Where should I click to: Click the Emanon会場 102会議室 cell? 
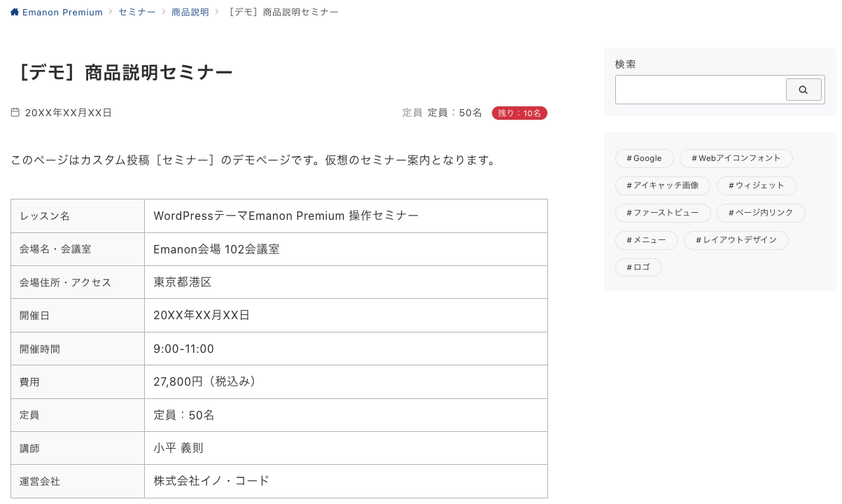coord(346,249)
